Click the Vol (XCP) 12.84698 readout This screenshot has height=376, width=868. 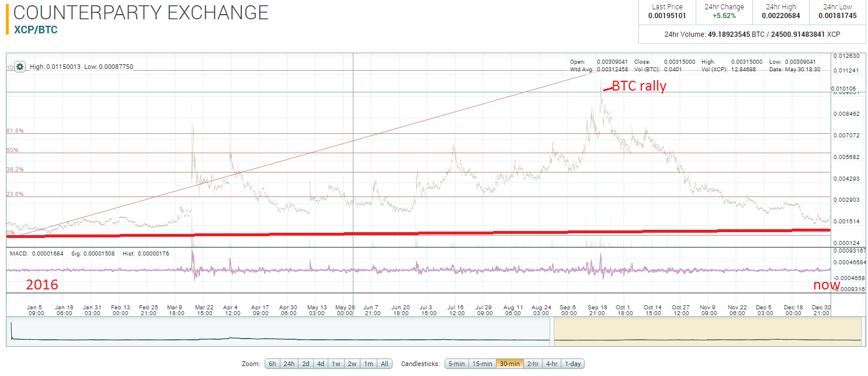(728, 69)
